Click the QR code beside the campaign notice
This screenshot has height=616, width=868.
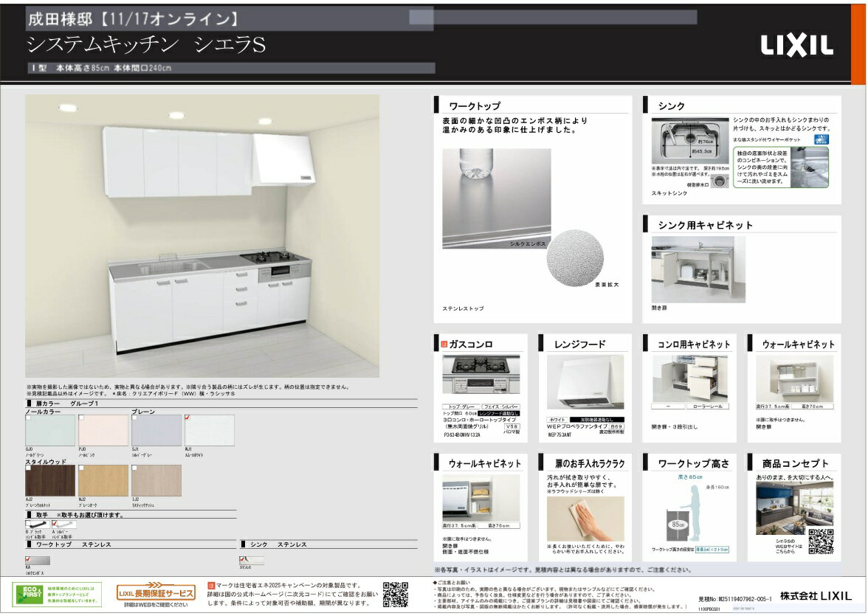point(396,594)
